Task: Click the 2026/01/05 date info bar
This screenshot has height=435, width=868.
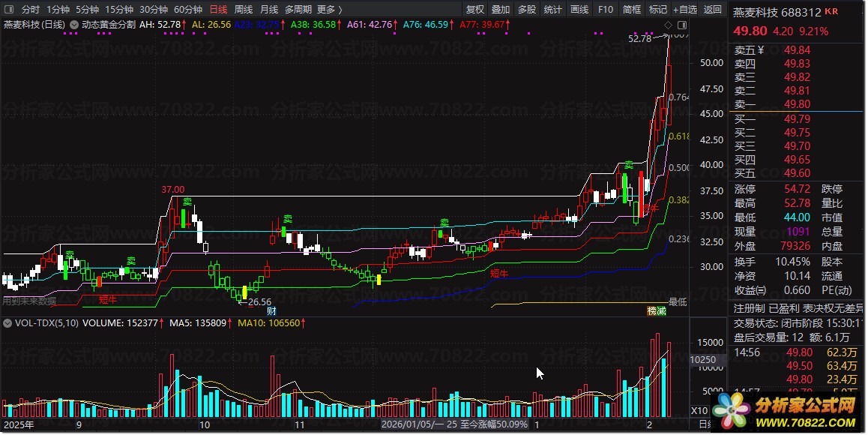Action: 454,424
